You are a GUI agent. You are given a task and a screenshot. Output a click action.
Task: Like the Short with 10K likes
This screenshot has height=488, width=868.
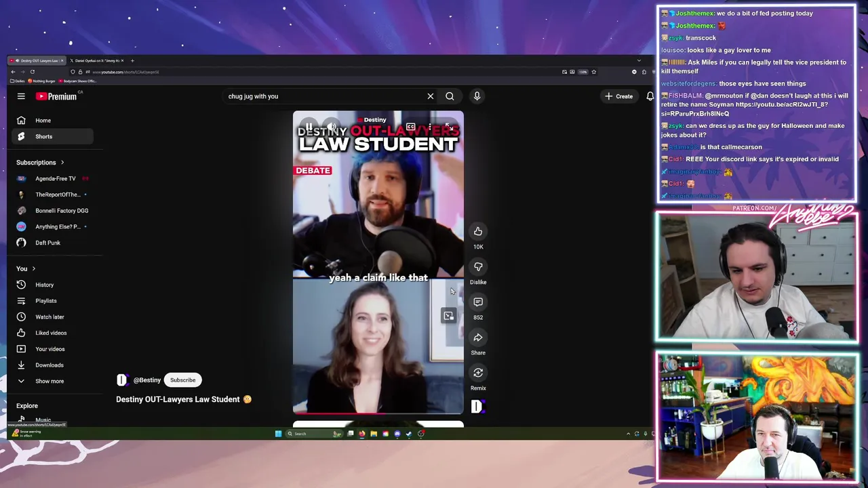tap(478, 232)
